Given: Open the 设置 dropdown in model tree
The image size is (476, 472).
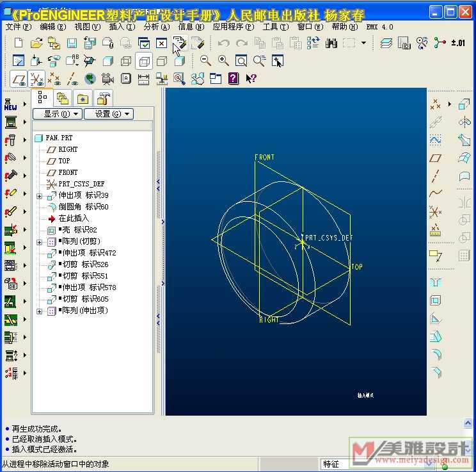Looking at the screenshot, I should click(108, 114).
